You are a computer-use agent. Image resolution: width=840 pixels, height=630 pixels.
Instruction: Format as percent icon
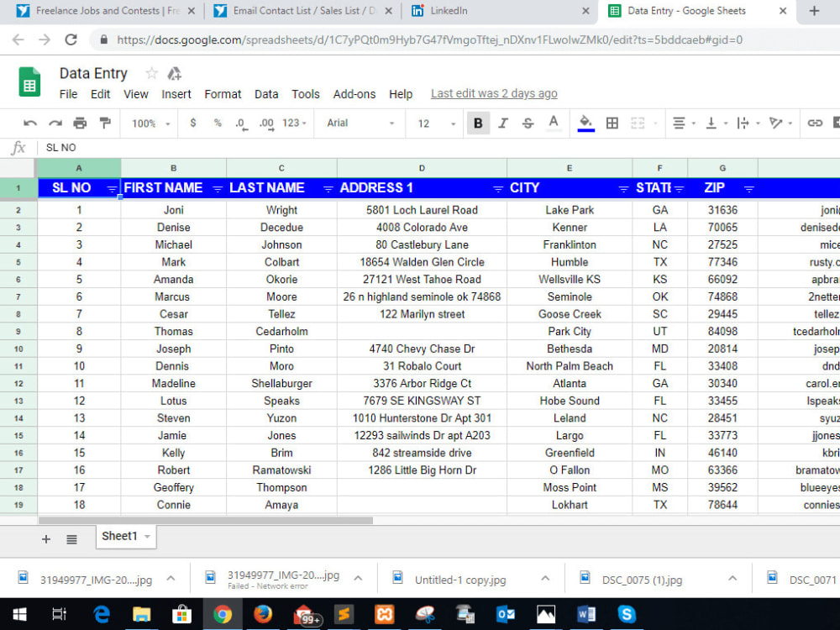pyautogui.click(x=218, y=123)
